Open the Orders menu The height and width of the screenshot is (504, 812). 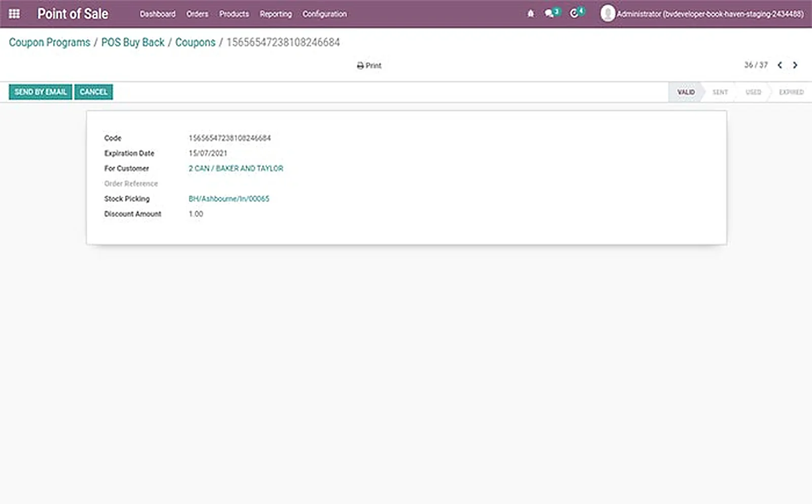197,14
